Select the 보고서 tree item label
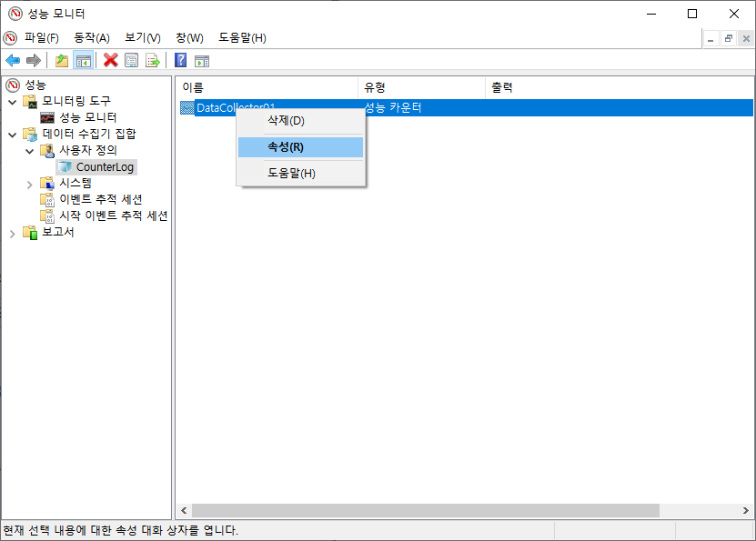Viewport: 756px width, 541px height. pos(58,232)
